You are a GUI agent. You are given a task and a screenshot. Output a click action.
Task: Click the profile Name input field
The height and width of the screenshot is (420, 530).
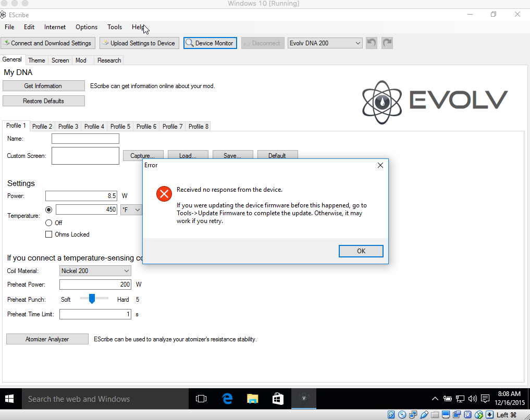(85, 139)
